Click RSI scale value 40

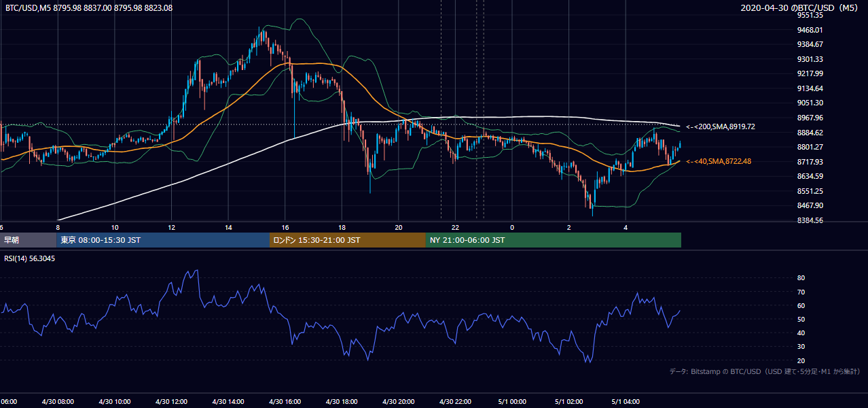coord(801,333)
